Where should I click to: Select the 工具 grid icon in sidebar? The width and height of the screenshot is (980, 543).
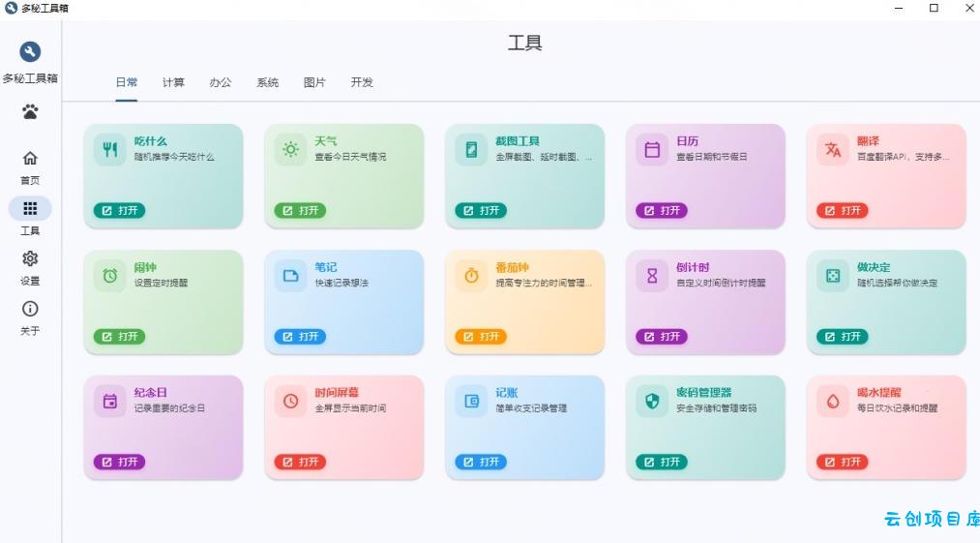(30, 208)
